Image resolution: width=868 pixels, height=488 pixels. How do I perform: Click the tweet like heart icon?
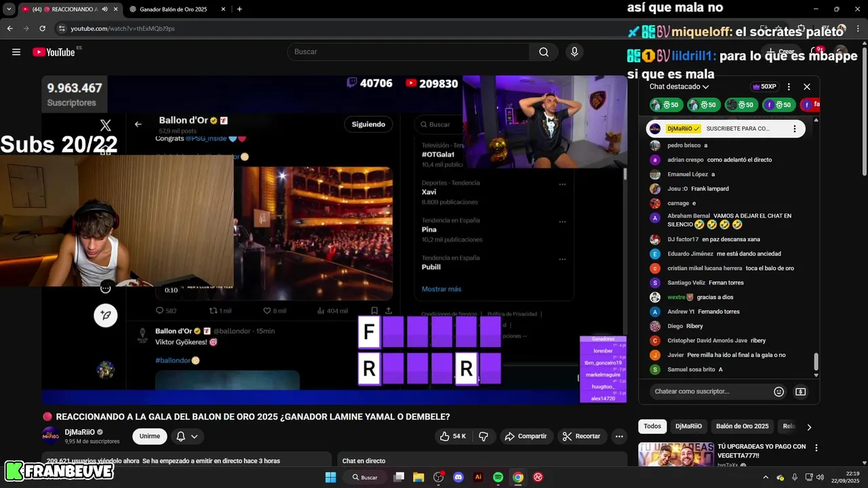(267, 310)
